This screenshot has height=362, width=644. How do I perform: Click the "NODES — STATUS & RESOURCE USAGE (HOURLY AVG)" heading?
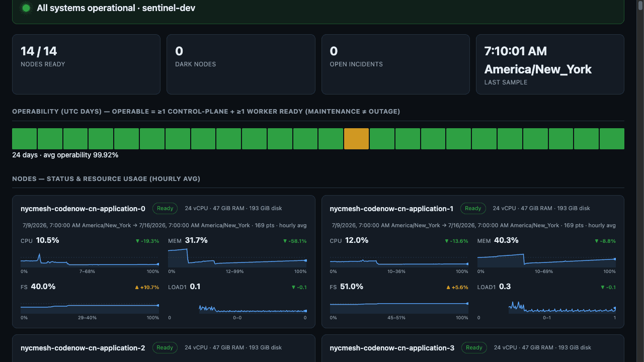(106, 179)
